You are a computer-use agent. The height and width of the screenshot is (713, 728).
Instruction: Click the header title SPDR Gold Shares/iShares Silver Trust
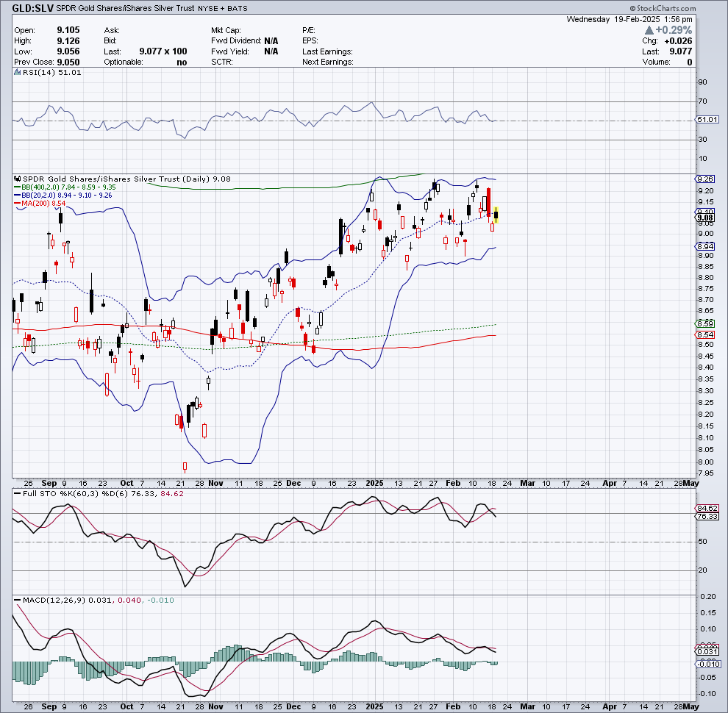[125, 8]
